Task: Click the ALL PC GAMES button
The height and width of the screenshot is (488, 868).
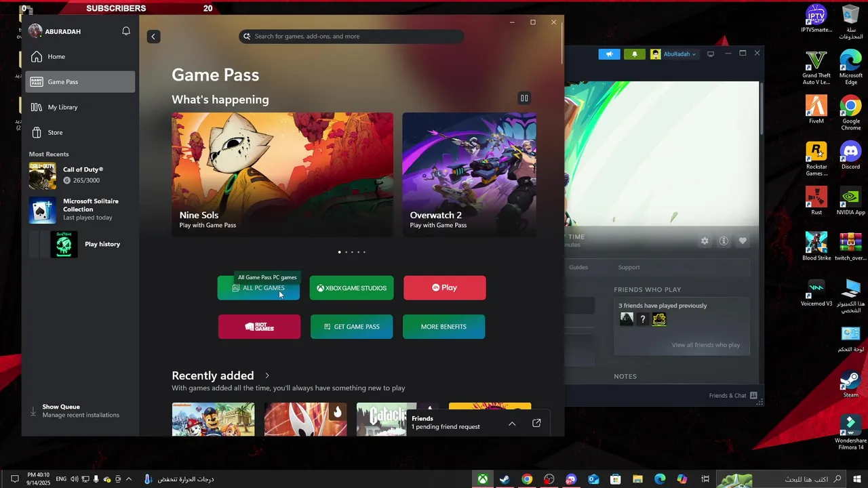Action: 258,288
